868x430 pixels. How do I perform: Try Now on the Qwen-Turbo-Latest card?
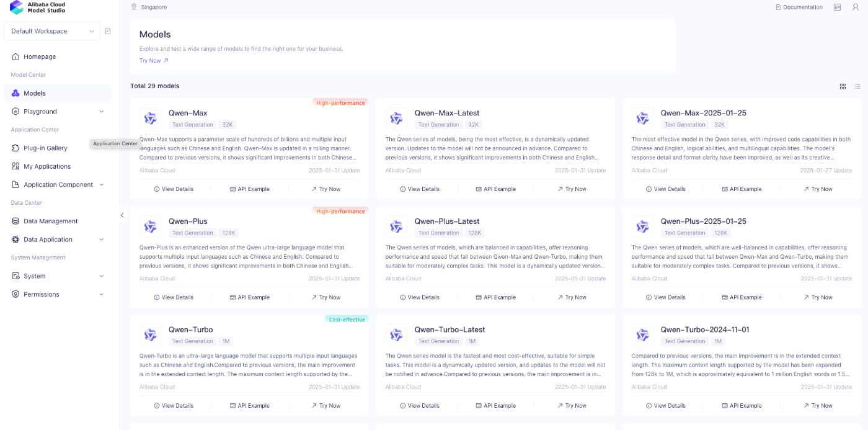572,406
